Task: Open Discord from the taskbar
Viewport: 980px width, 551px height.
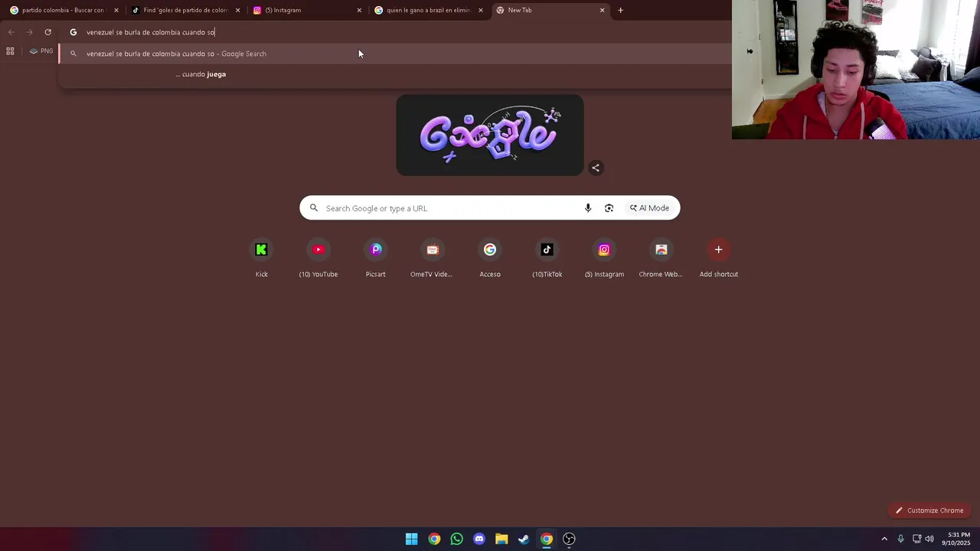Action: point(479,539)
